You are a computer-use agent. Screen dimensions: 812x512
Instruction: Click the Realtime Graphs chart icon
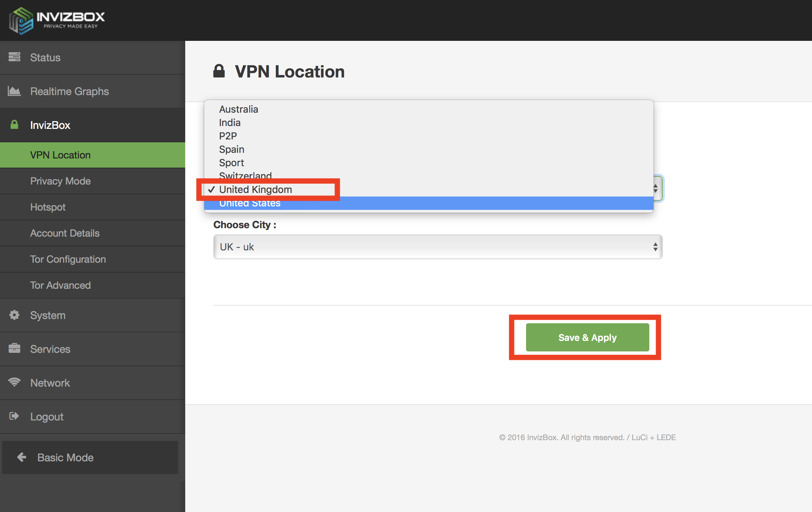[x=14, y=91]
